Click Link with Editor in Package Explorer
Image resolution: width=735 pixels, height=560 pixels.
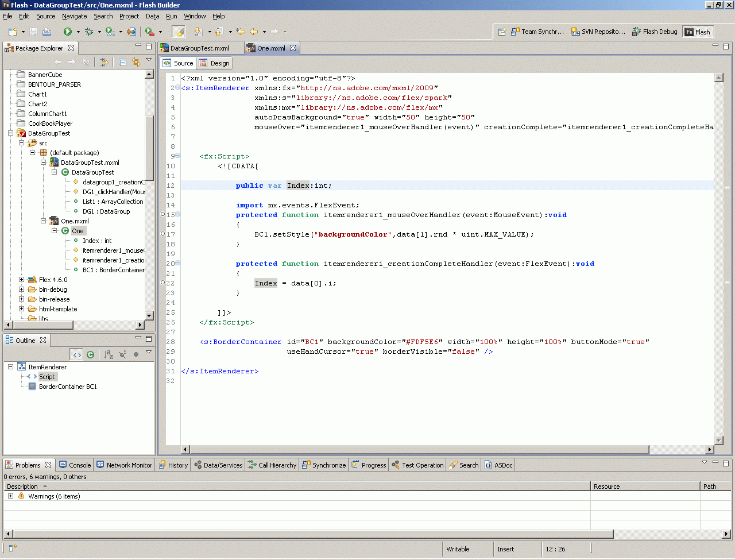[x=136, y=62]
